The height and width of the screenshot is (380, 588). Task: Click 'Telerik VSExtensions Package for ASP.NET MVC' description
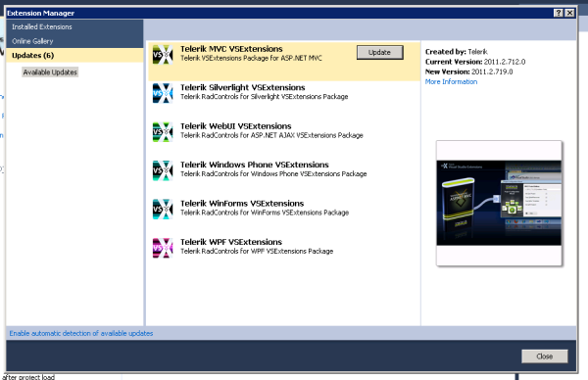click(x=251, y=59)
